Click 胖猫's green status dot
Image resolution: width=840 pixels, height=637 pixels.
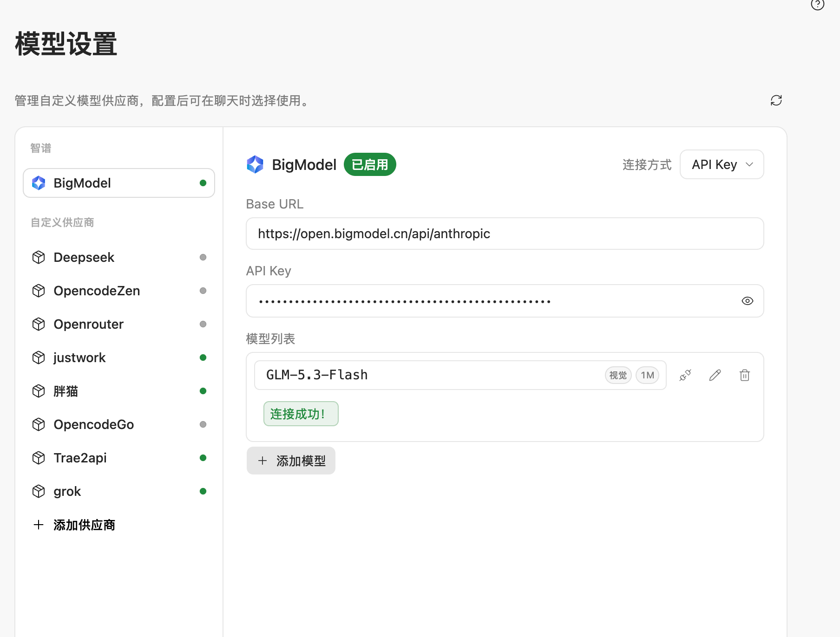tap(203, 391)
